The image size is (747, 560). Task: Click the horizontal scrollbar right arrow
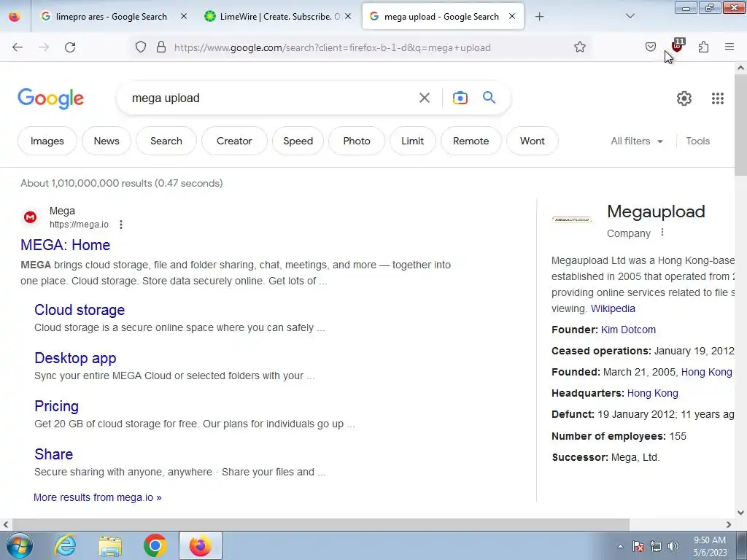click(729, 525)
